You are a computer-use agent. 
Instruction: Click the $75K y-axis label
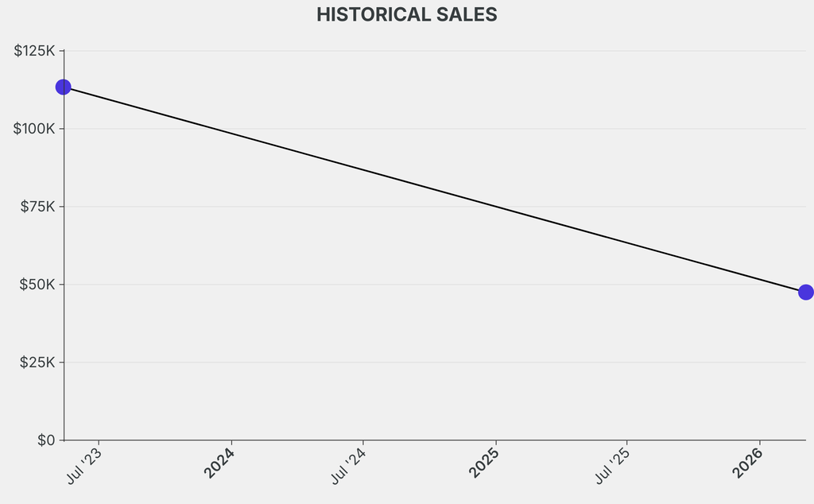(37, 207)
